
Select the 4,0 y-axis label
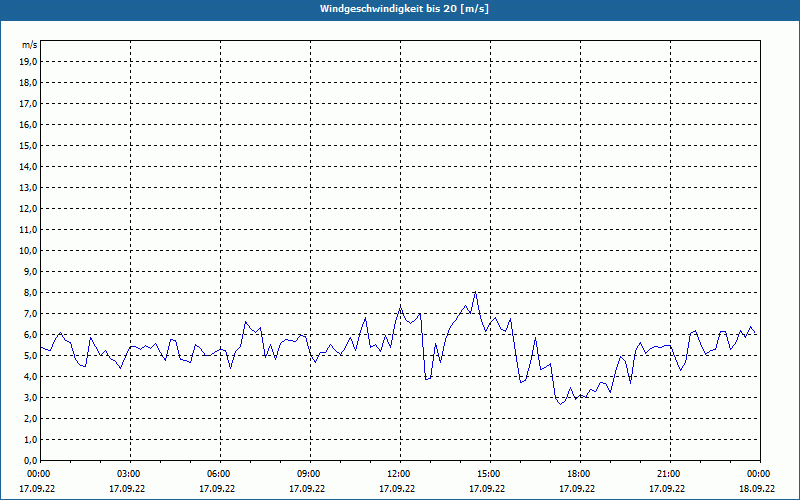[x=31, y=377]
